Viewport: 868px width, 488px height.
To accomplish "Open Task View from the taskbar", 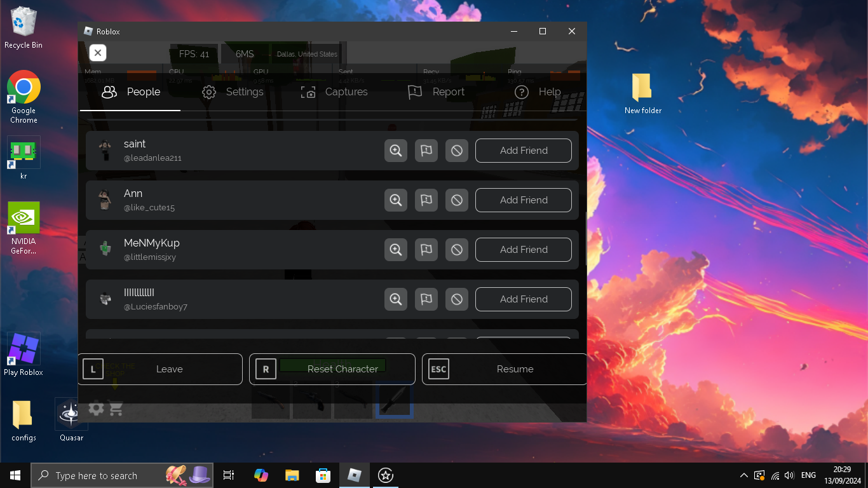I will pyautogui.click(x=229, y=475).
